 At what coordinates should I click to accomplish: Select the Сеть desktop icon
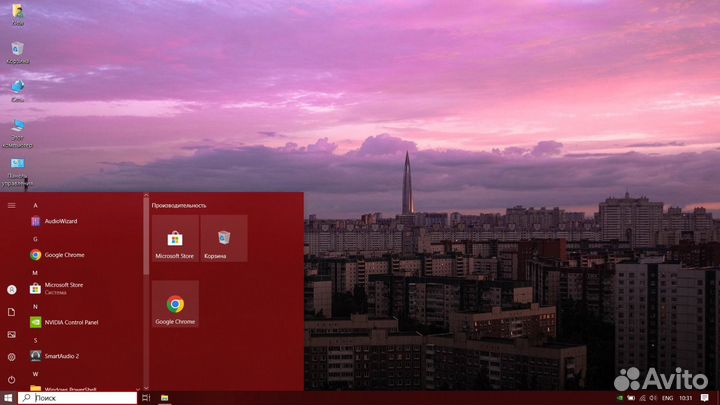(x=17, y=90)
